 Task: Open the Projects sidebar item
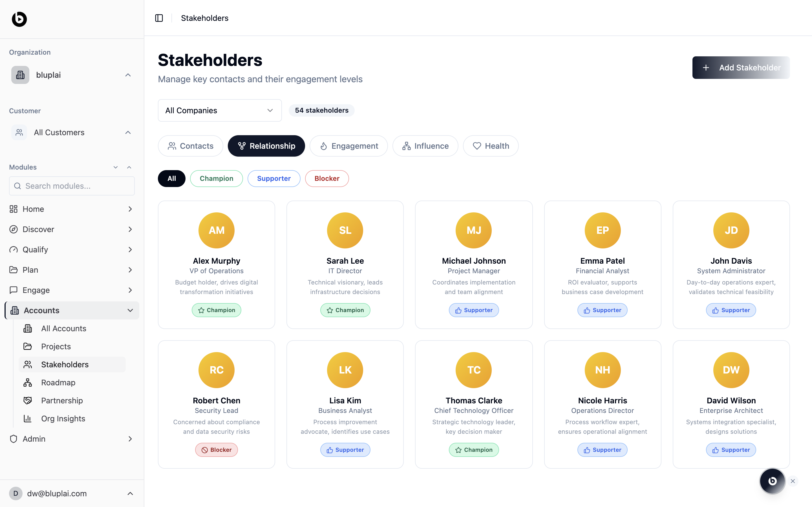click(56, 346)
